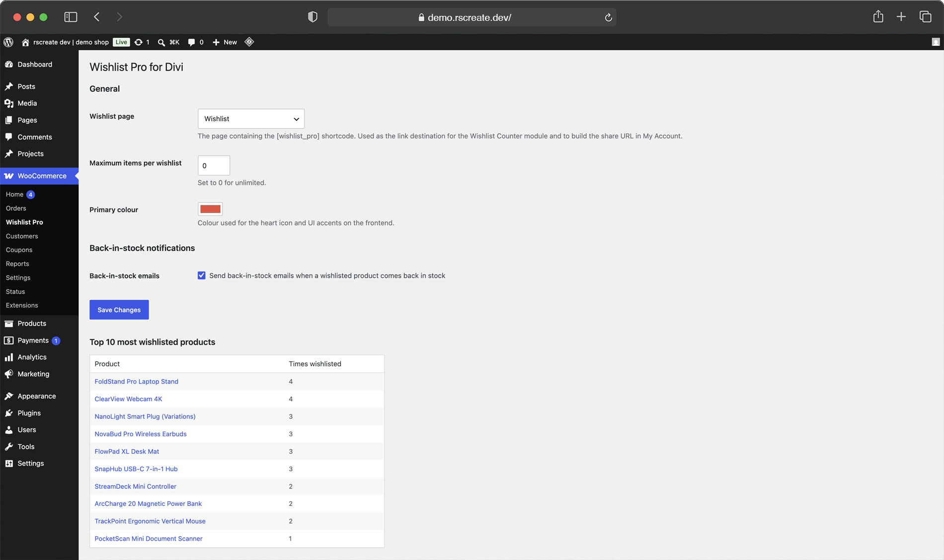This screenshot has height=560, width=944.
Task: Click the Analytics bar chart icon
Action: (x=9, y=357)
